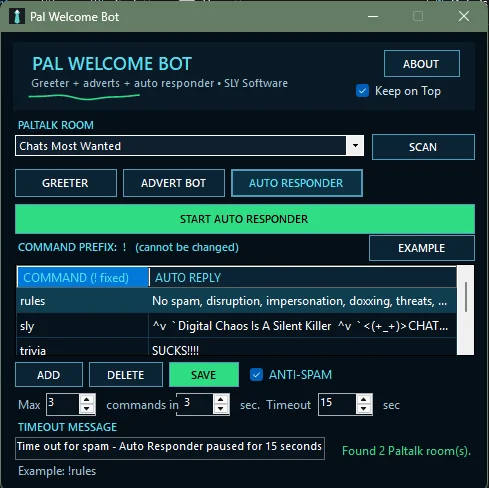Switch to the ADVERT BOT tab
Image resolution: width=489 pixels, height=488 pixels.
click(x=174, y=183)
